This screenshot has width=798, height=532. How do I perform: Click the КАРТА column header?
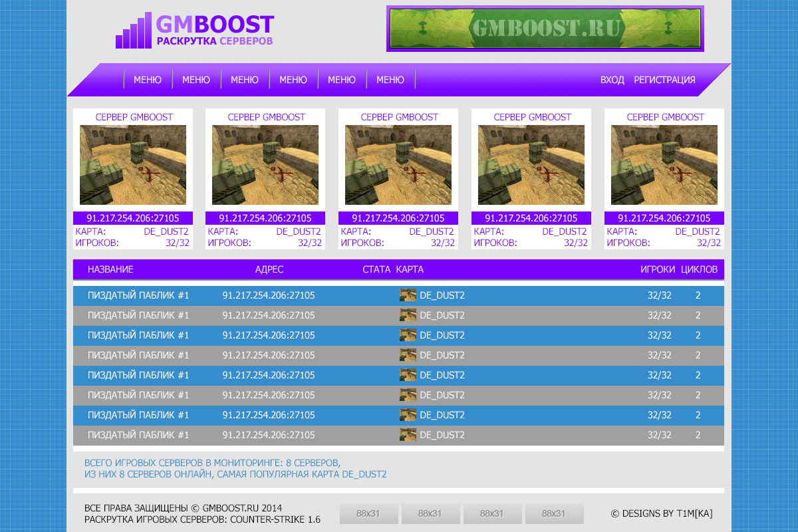410,269
